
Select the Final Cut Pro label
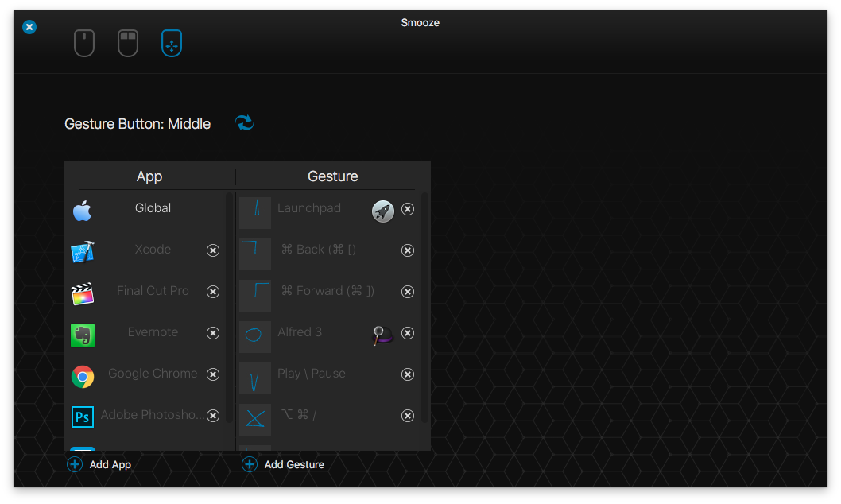153,291
